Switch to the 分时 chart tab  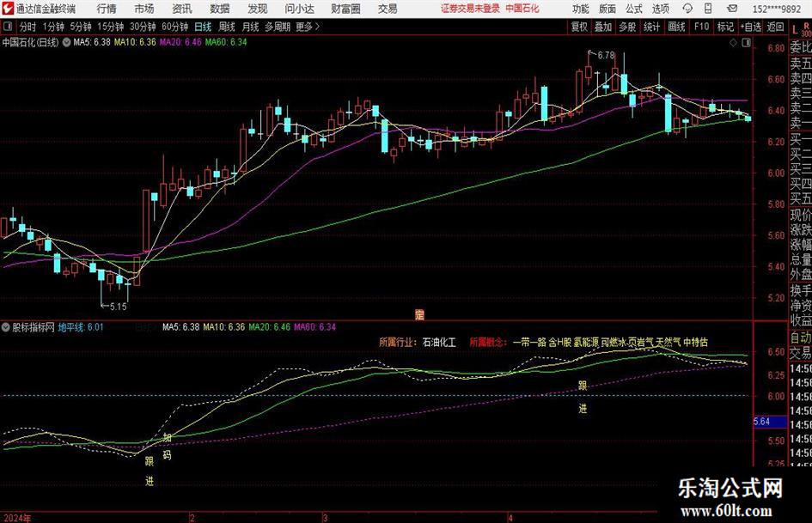pos(27,27)
